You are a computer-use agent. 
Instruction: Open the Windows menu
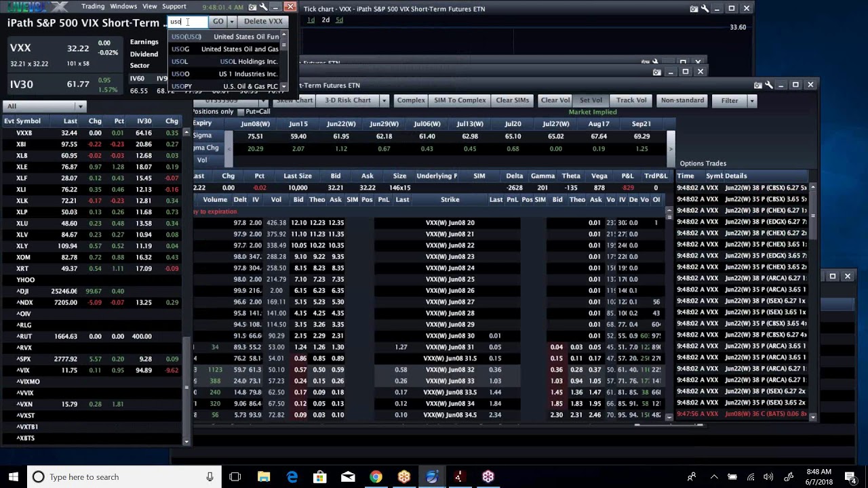tap(123, 6)
